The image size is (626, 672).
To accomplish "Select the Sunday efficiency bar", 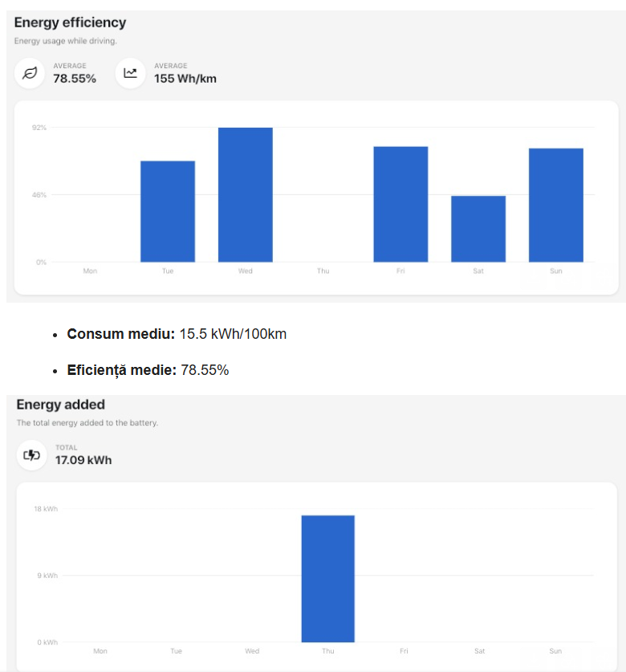I will point(556,205).
